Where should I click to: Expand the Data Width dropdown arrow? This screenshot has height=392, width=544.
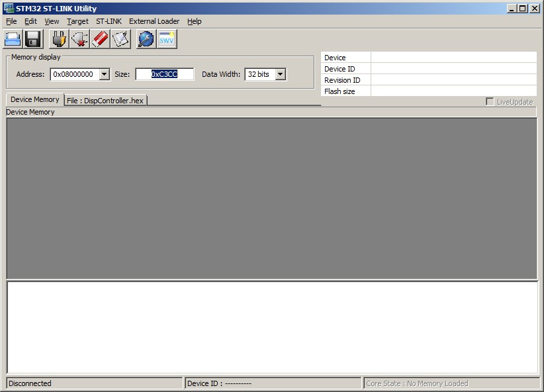point(281,74)
